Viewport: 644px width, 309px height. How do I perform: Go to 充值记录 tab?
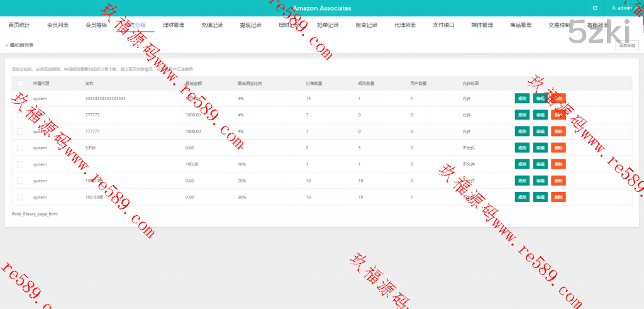pyautogui.click(x=212, y=25)
